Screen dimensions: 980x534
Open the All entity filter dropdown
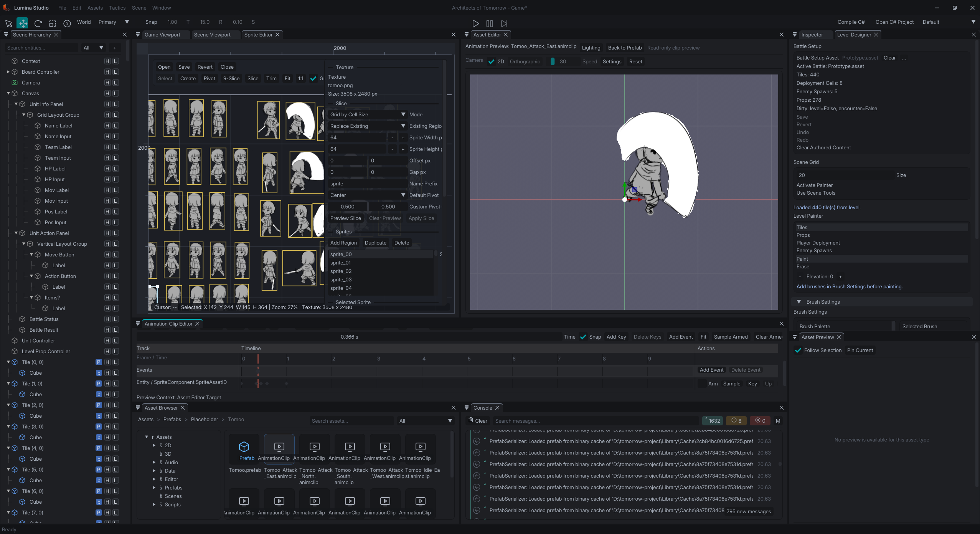tap(94, 48)
